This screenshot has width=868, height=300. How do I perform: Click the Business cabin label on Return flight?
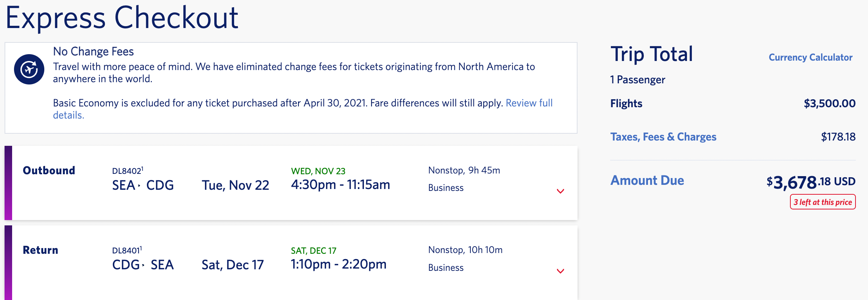[x=446, y=267]
